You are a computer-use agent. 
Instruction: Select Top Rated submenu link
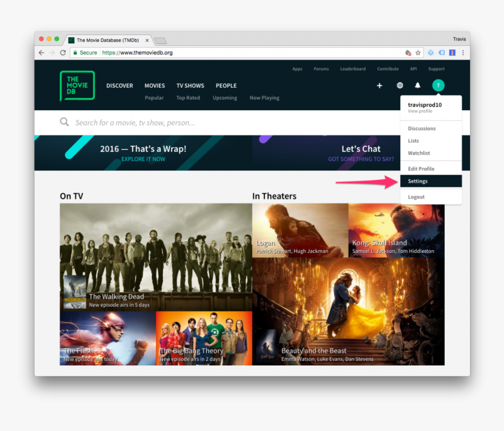click(x=188, y=98)
